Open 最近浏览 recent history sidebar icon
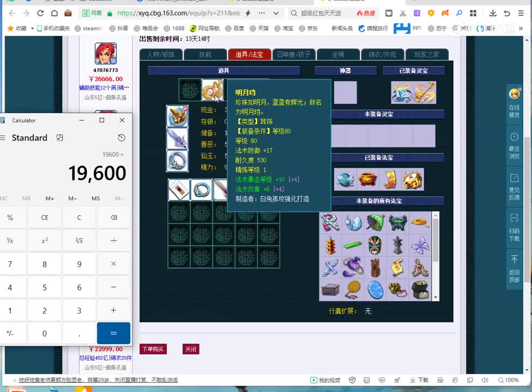Image resolution: width=532 pixels, height=392 pixels. (x=515, y=146)
